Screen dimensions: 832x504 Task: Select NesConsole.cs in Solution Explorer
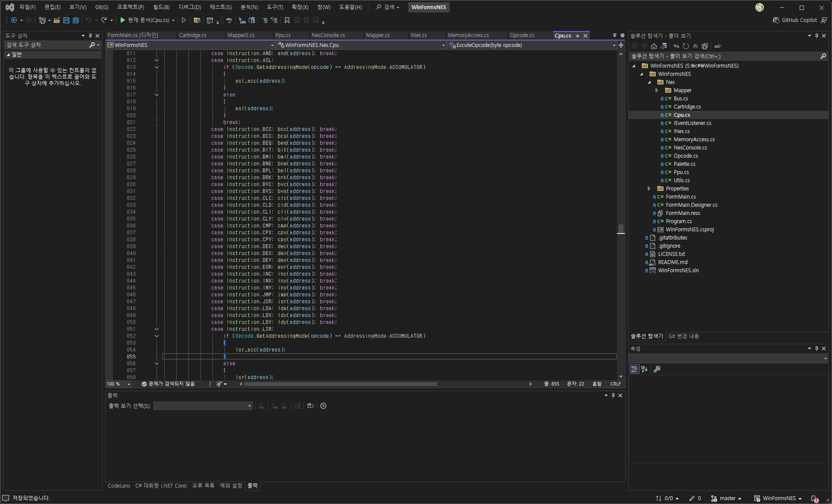(690, 148)
